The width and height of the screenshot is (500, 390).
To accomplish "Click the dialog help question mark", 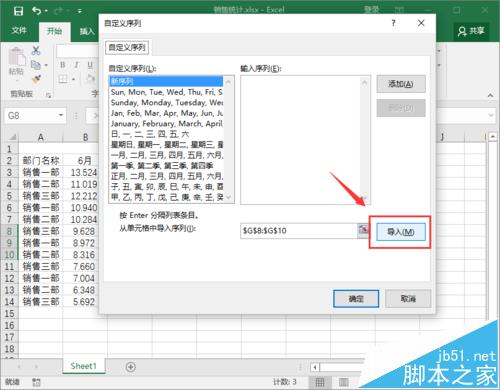I will 393,23.
